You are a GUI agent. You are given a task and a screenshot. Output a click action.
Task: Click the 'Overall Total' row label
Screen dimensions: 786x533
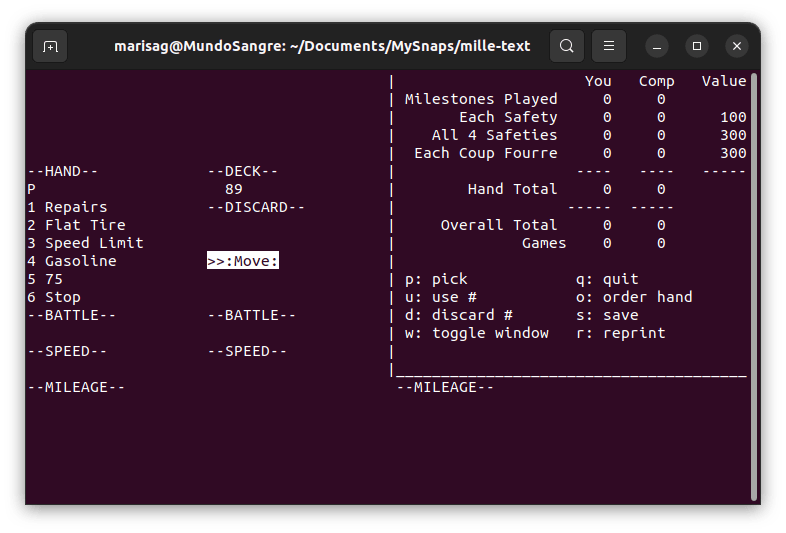(499, 226)
